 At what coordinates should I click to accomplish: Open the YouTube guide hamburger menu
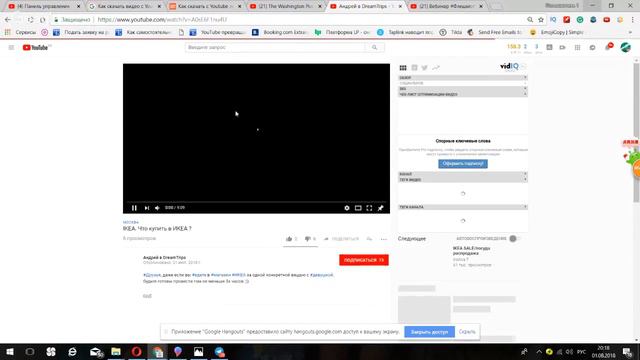click(x=11, y=47)
